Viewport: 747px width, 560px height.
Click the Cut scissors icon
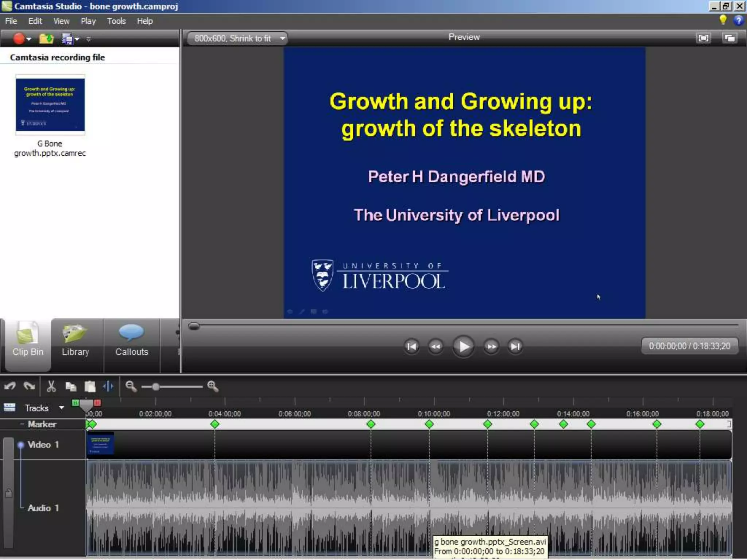pyautogui.click(x=51, y=386)
